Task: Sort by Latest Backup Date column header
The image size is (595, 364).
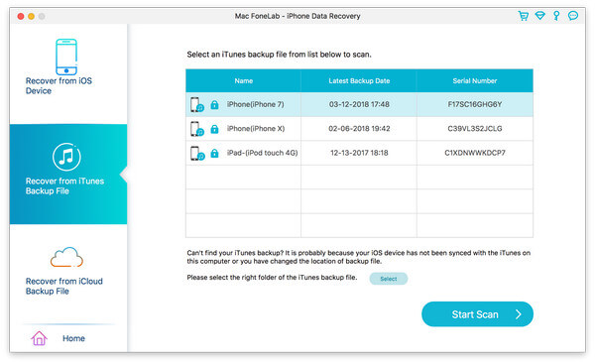Action: (x=359, y=81)
